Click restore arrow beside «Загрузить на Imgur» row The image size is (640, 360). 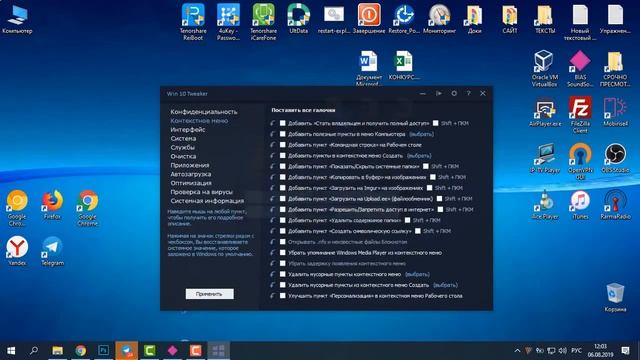tap(273, 188)
